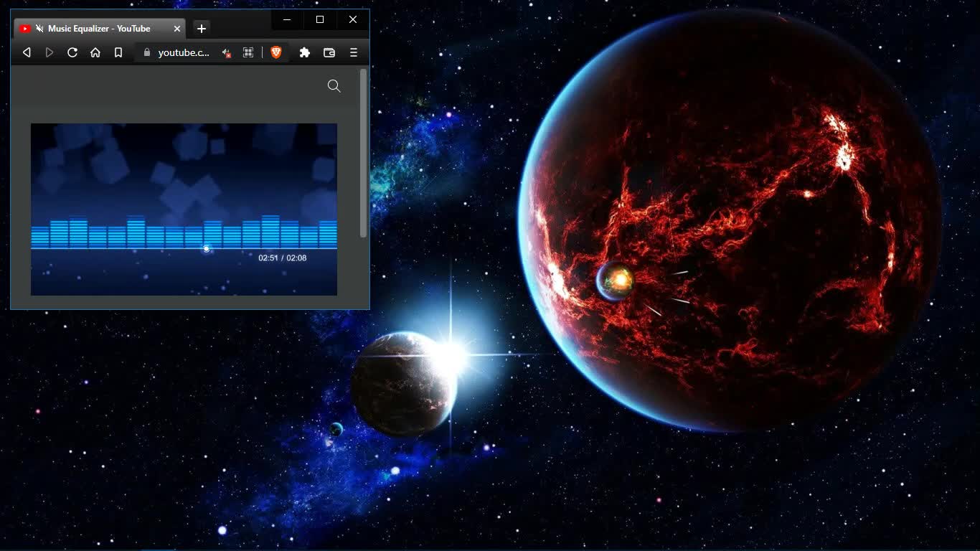Open the browser hamburger main menu
Viewport: 980px width, 551px height.
pyautogui.click(x=354, y=52)
